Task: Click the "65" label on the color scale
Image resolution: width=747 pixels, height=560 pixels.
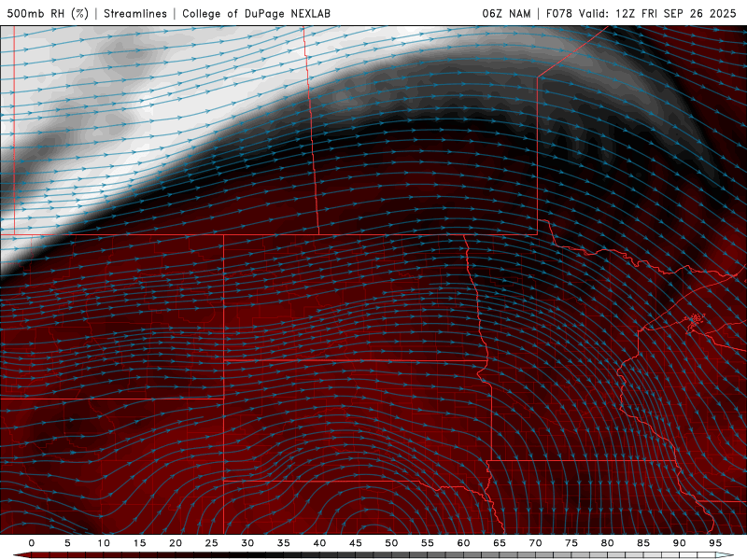Action: pos(500,543)
